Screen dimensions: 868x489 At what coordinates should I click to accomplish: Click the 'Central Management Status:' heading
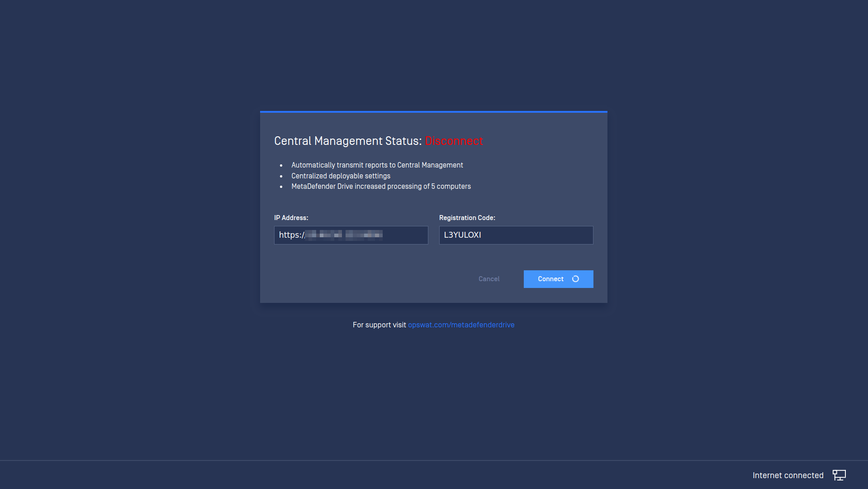click(x=348, y=141)
